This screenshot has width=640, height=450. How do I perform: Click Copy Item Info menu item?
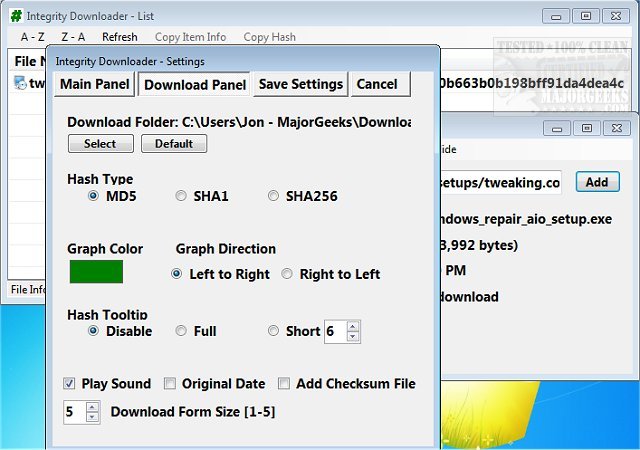(190, 37)
